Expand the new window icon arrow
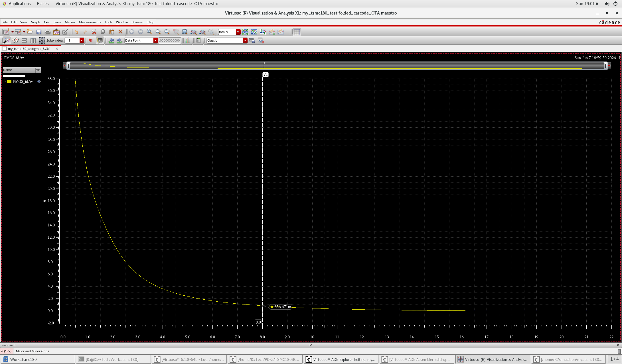 (12, 32)
